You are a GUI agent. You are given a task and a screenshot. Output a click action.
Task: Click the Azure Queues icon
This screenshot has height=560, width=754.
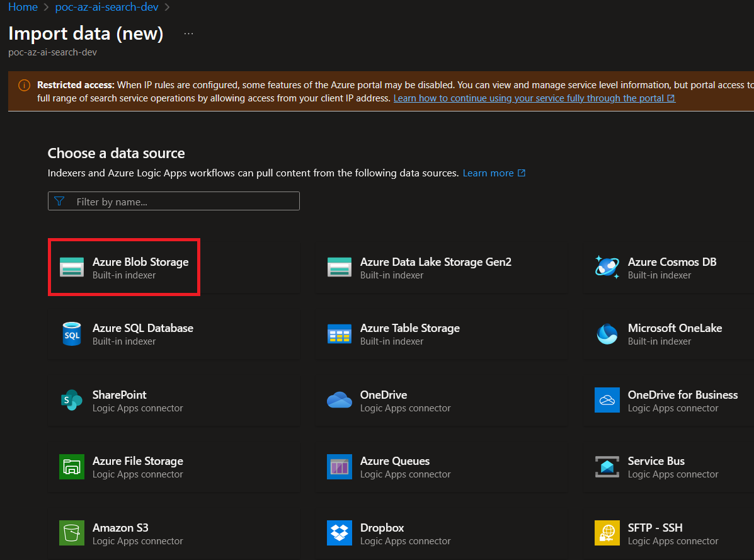tap(339, 467)
